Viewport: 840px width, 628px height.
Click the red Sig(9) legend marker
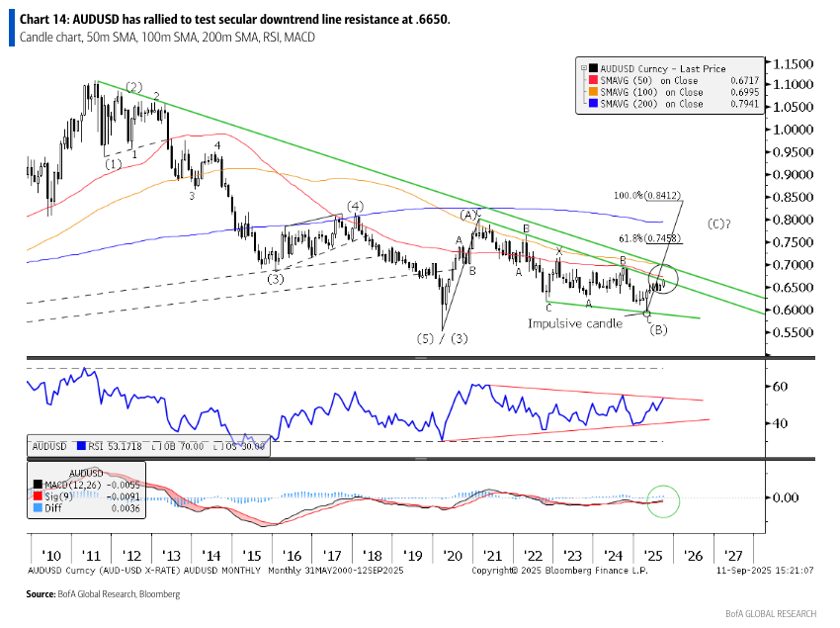coord(34,494)
